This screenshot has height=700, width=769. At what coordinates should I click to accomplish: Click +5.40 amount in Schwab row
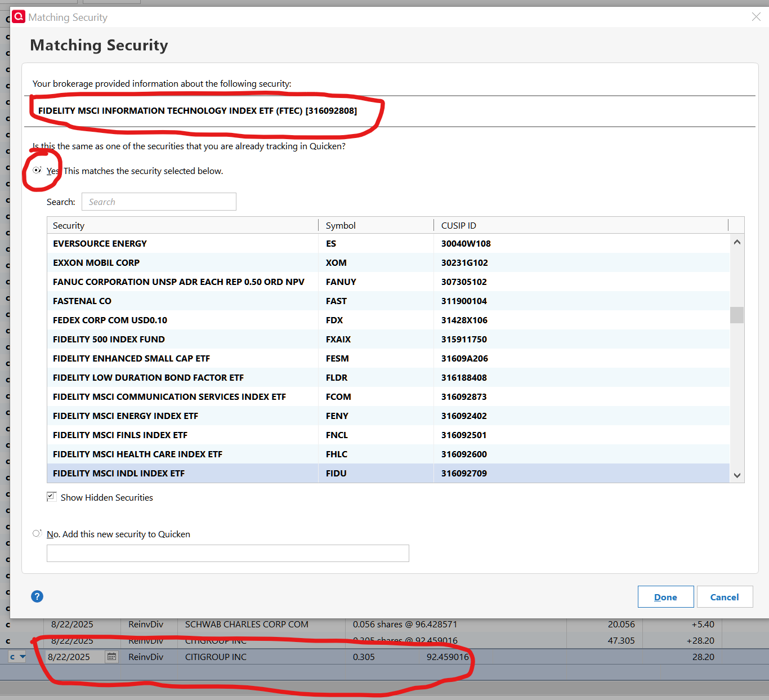click(x=703, y=624)
